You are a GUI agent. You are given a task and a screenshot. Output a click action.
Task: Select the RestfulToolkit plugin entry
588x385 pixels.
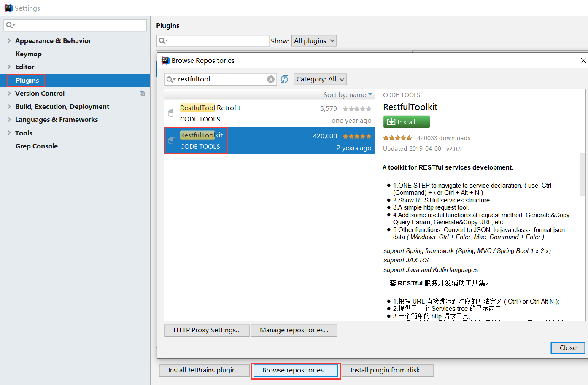pos(269,141)
